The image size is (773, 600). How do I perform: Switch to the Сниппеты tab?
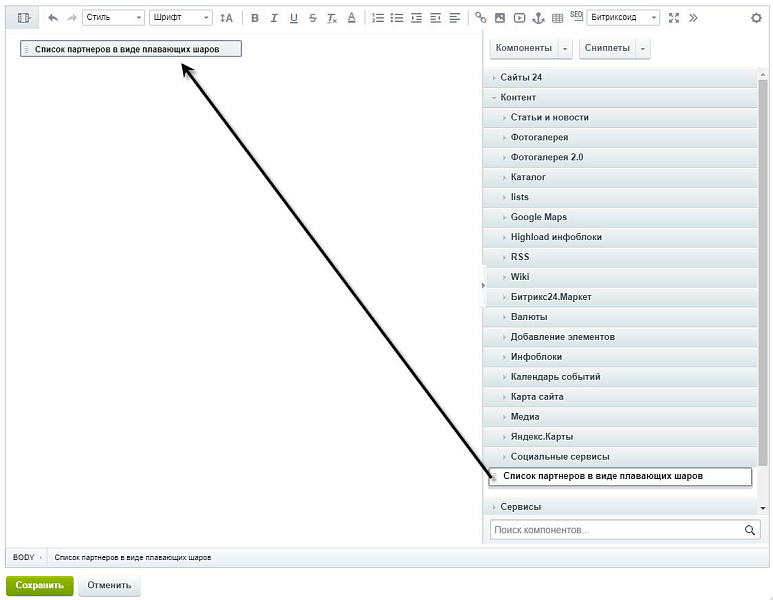point(607,48)
